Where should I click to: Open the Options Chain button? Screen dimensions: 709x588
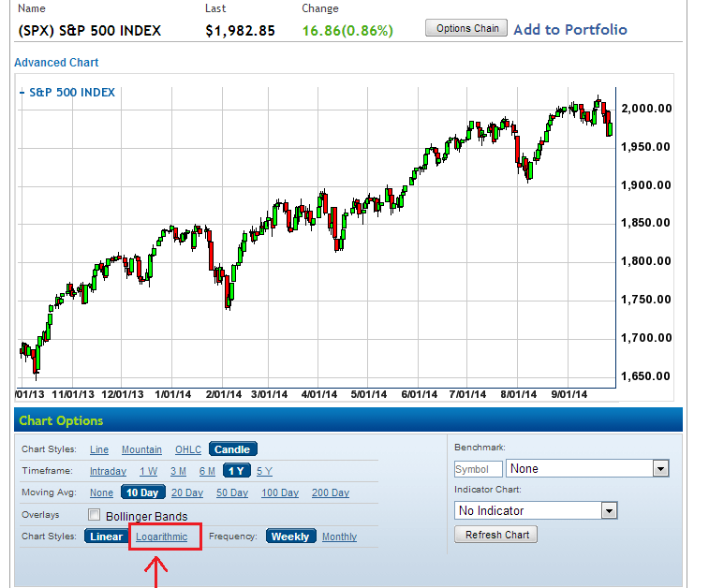[x=466, y=28]
